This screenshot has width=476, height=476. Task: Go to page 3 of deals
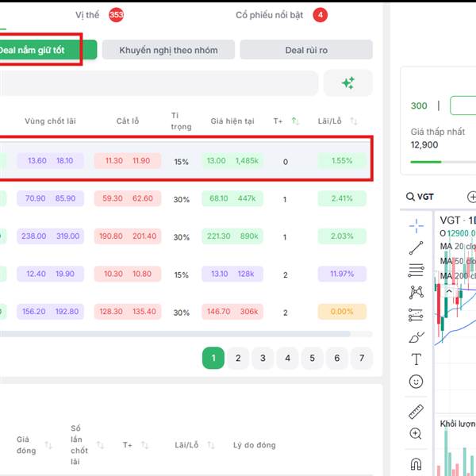[263, 358]
